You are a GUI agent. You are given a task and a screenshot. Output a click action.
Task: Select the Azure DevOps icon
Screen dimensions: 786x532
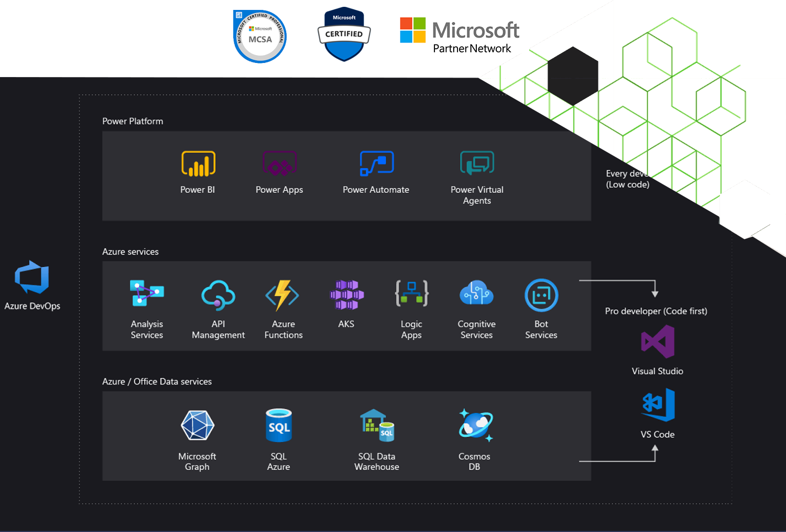tap(32, 277)
